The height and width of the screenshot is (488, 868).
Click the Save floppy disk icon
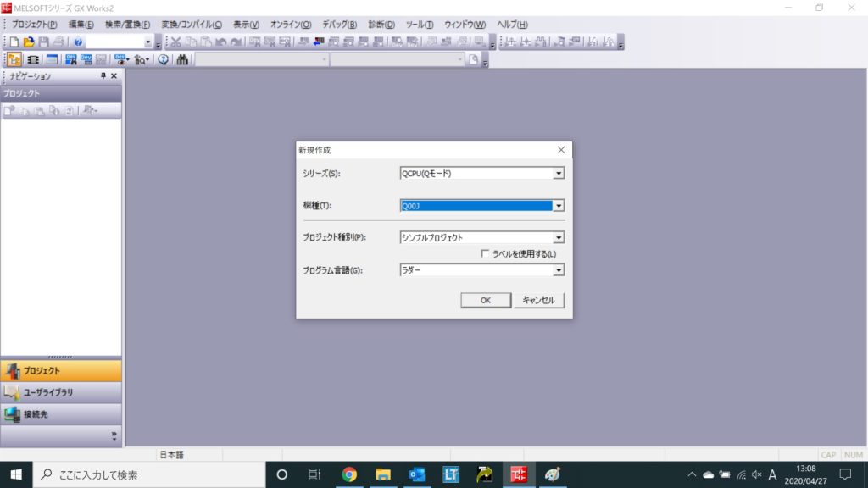[x=44, y=42]
